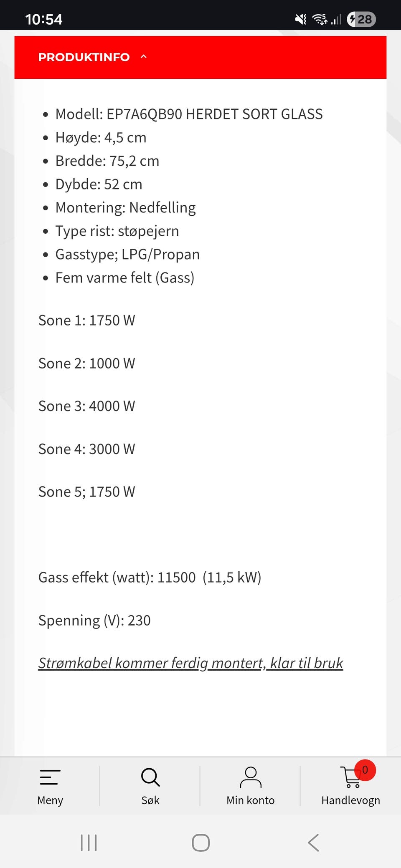The height and width of the screenshot is (868, 401).
Task: Tap the muted sound status icon
Action: [x=301, y=19]
